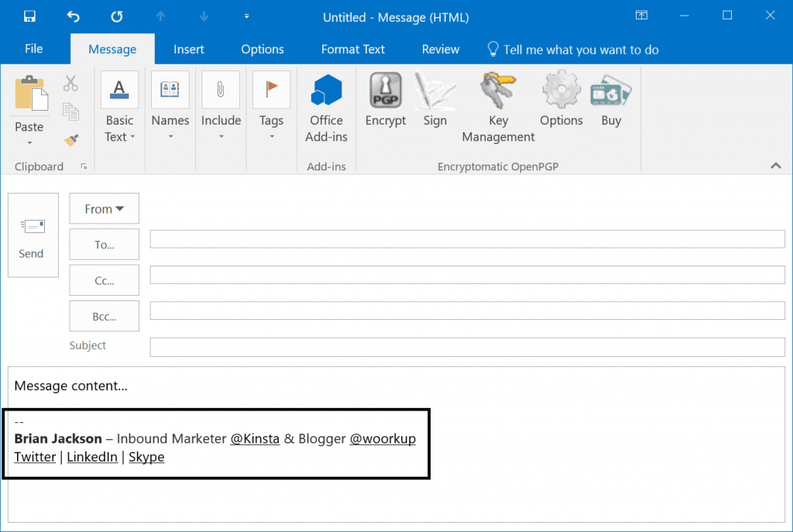This screenshot has height=532, width=793.
Task: Open the From dropdown
Action: 104,208
